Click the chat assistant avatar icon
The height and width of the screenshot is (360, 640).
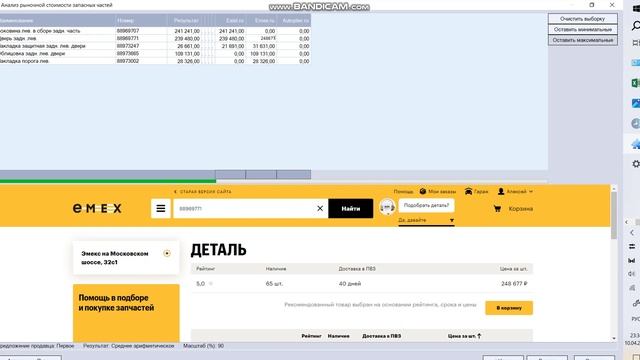click(x=387, y=207)
